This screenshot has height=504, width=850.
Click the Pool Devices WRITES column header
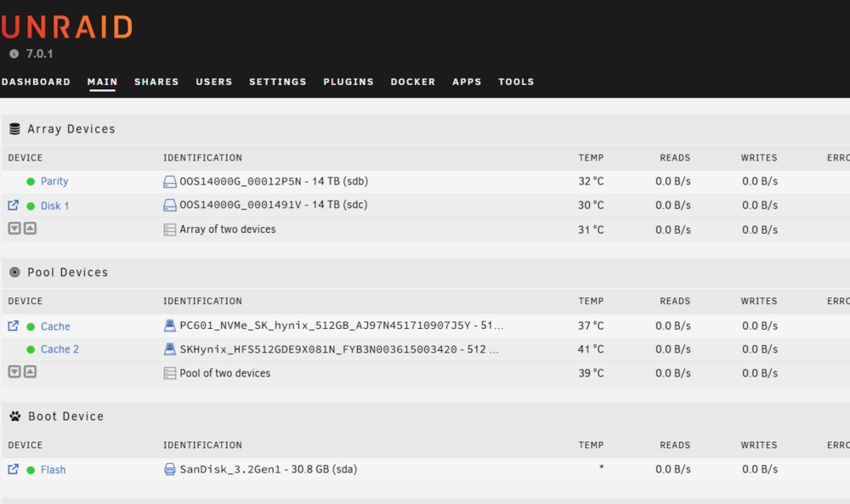[759, 301]
